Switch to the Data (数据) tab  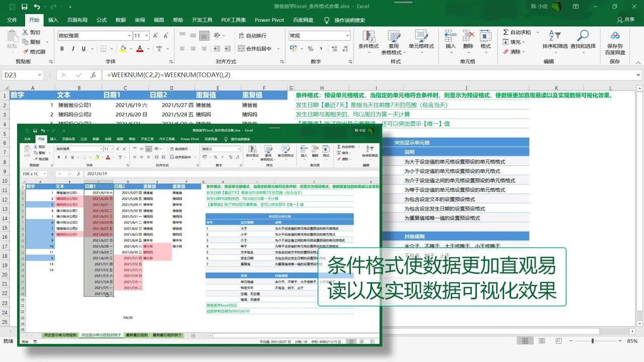pyautogui.click(x=121, y=20)
